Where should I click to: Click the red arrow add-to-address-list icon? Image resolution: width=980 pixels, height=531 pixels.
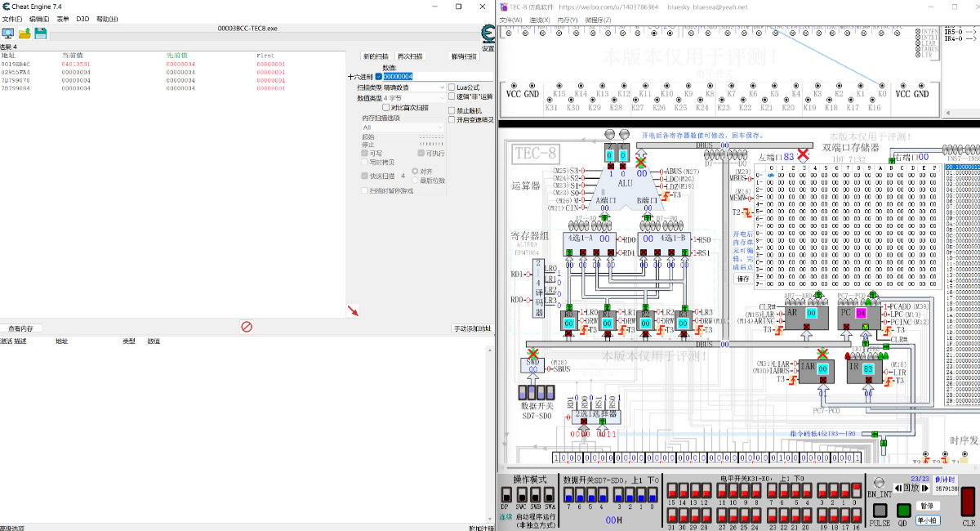pos(353,310)
